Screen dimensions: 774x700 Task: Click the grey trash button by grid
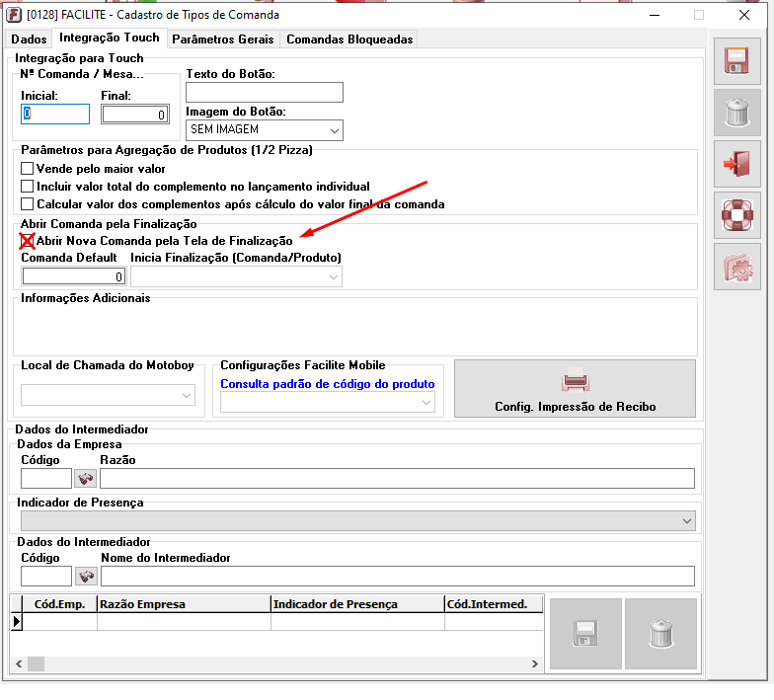click(x=661, y=634)
